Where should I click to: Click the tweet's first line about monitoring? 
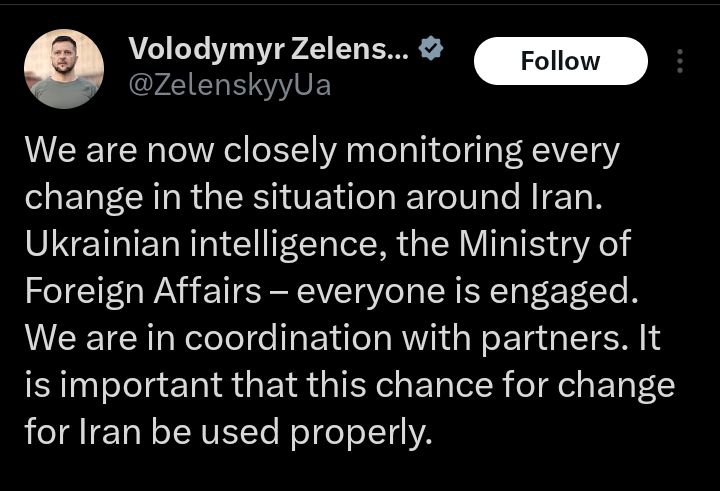(321, 151)
